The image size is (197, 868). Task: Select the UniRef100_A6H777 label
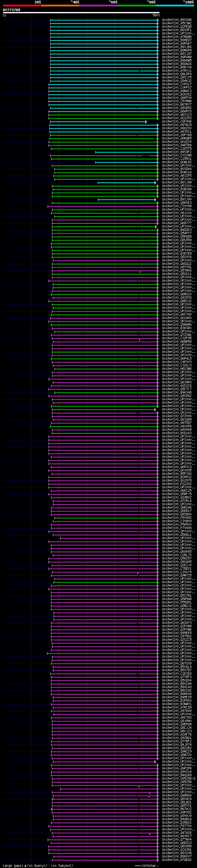(x=177, y=223)
